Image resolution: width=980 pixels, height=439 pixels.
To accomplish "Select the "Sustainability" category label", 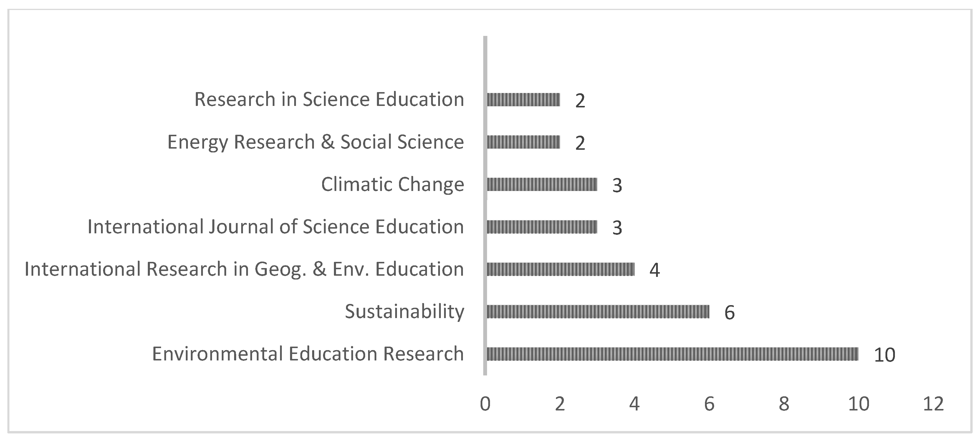I will 404,311.
